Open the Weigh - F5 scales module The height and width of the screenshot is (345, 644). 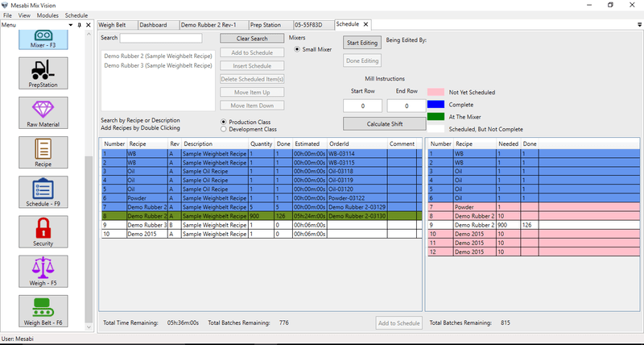pyautogui.click(x=43, y=272)
